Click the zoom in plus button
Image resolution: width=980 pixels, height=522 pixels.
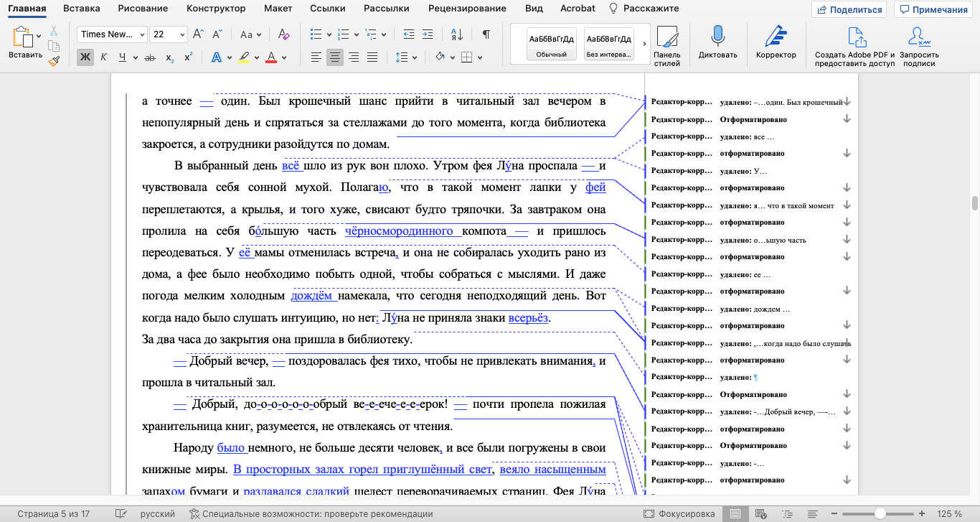[922, 514]
